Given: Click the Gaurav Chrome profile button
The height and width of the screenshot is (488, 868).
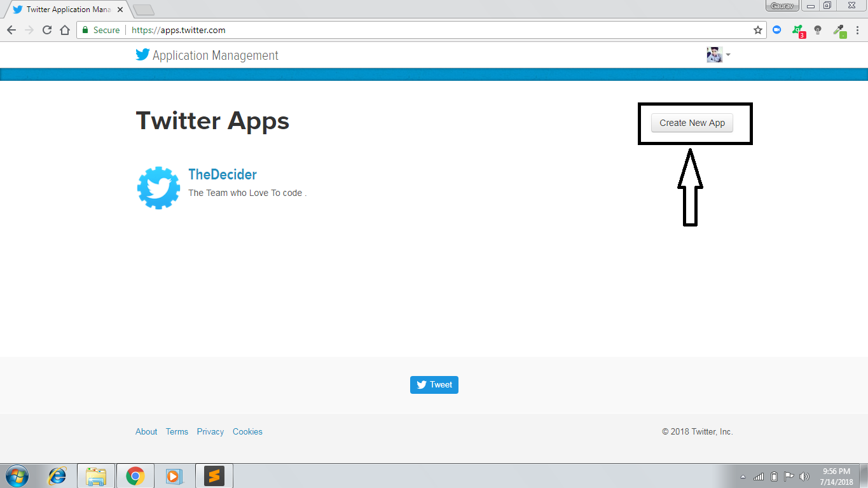Looking at the screenshot, I should (x=782, y=5).
